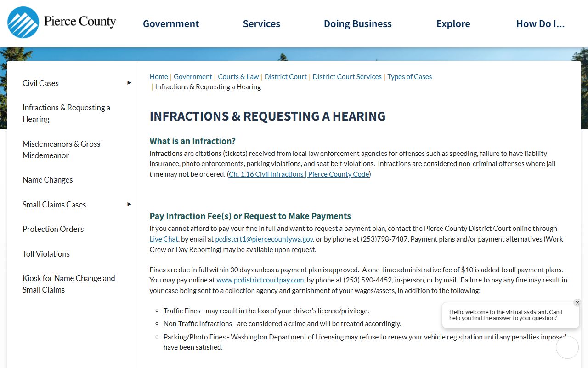Click the Live Chat link

click(x=164, y=239)
